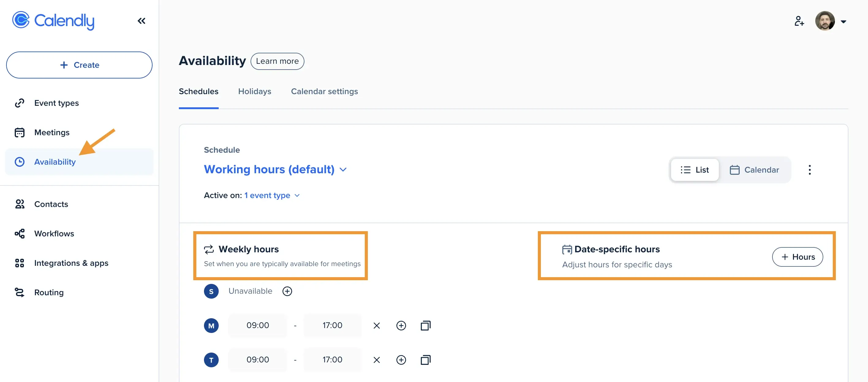Collapse the left sidebar
The height and width of the screenshot is (382, 868).
point(141,21)
